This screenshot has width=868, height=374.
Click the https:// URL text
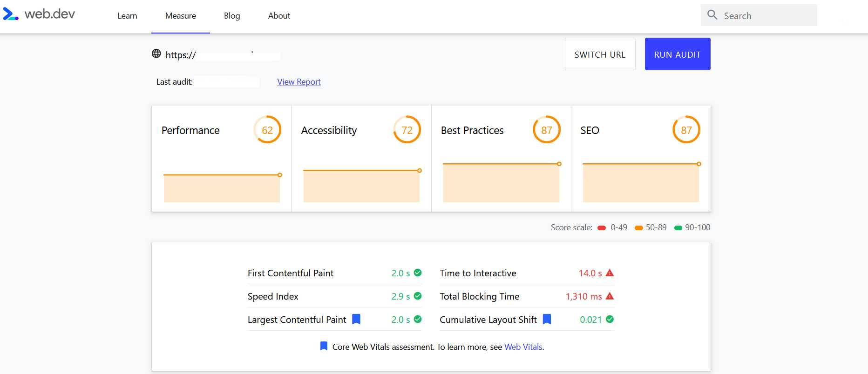click(x=181, y=55)
